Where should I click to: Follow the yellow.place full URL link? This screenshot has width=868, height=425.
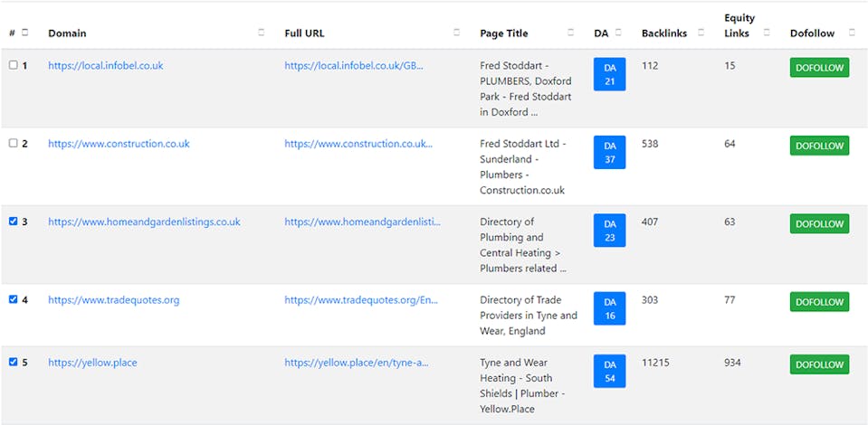pos(356,363)
